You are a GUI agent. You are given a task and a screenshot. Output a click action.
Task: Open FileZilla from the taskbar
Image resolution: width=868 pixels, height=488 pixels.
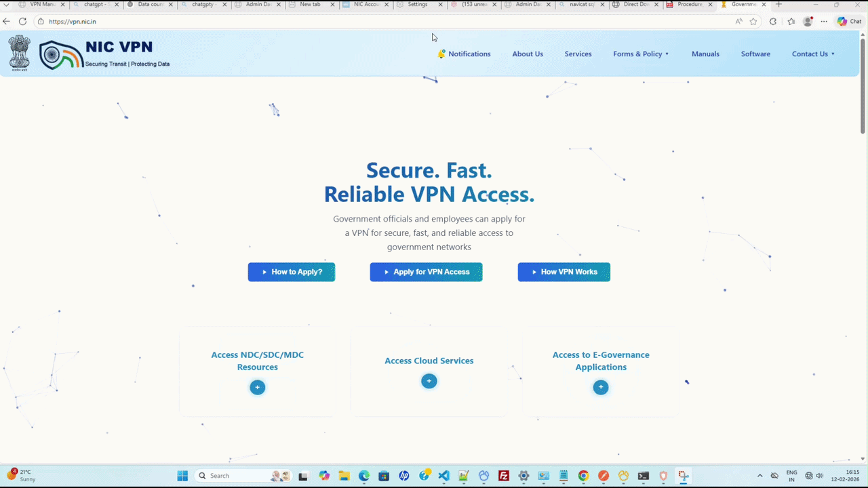tap(503, 475)
